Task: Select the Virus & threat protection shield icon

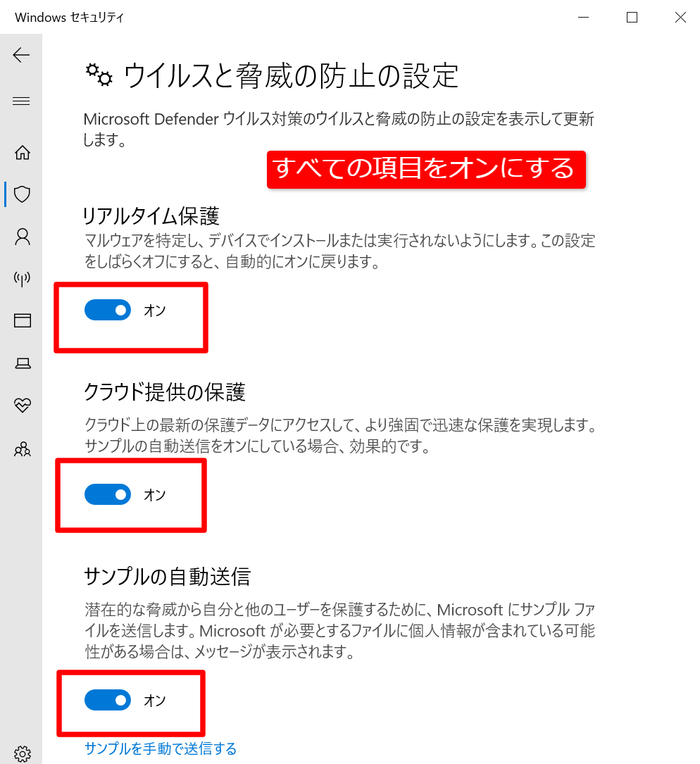Action: [22, 194]
